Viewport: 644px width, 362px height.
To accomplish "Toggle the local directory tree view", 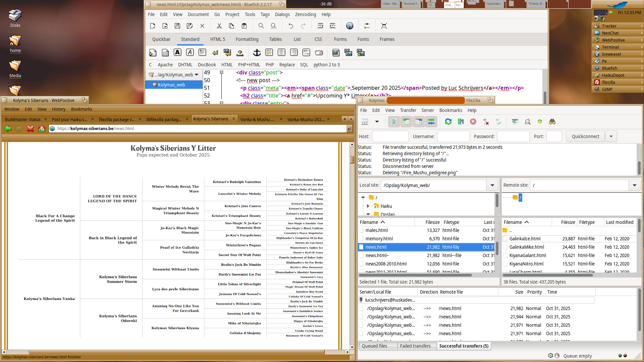I will pos(407,122).
